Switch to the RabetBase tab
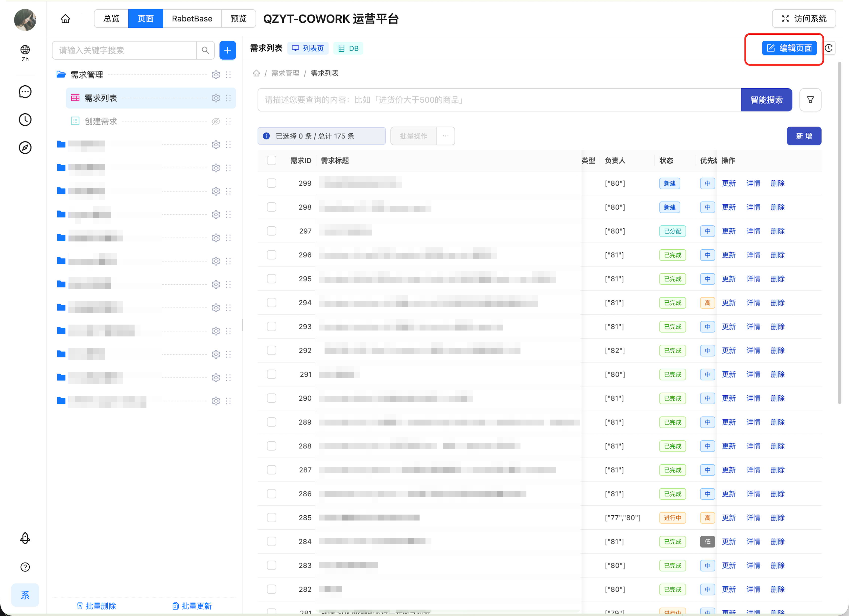This screenshot has height=616, width=849. pyautogui.click(x=192, y=19)
